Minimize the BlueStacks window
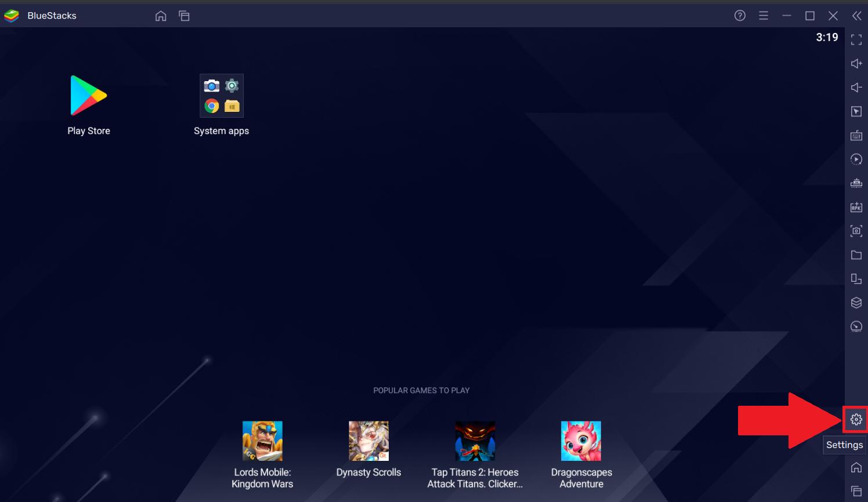Screen dimensions: 868x502 click(x=787, y=16)
